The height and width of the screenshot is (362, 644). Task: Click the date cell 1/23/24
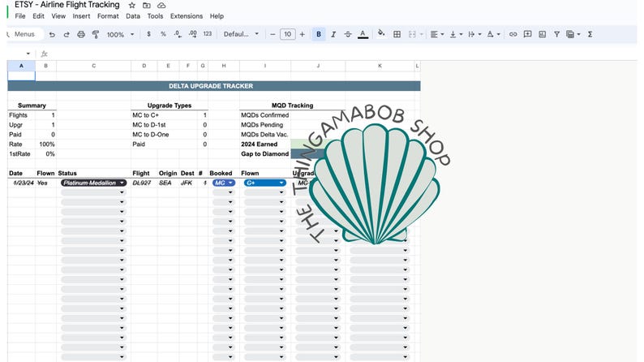[x=21, y=183]
